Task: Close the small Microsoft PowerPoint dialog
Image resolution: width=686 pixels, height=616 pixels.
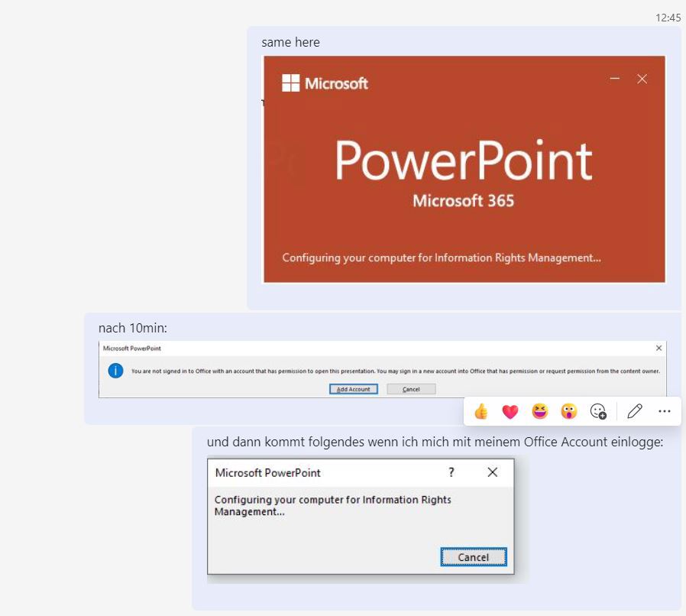Action: pyautogui.click(x=493, y=472)
